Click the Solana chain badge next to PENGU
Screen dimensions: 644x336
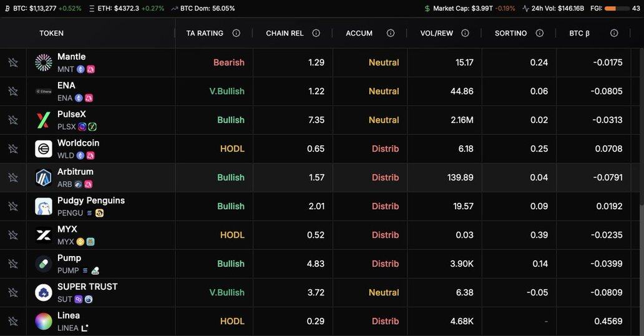pyautogui.click(x=89, y=213)
